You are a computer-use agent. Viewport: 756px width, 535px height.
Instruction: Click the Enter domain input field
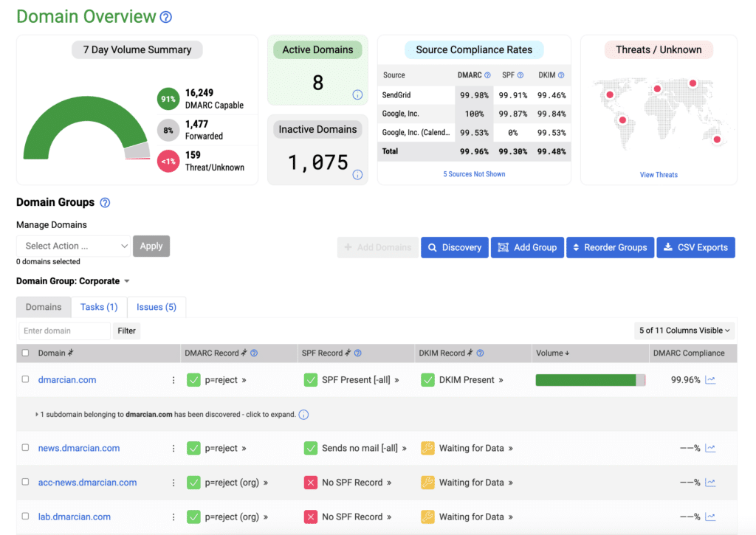pos(63,331)
